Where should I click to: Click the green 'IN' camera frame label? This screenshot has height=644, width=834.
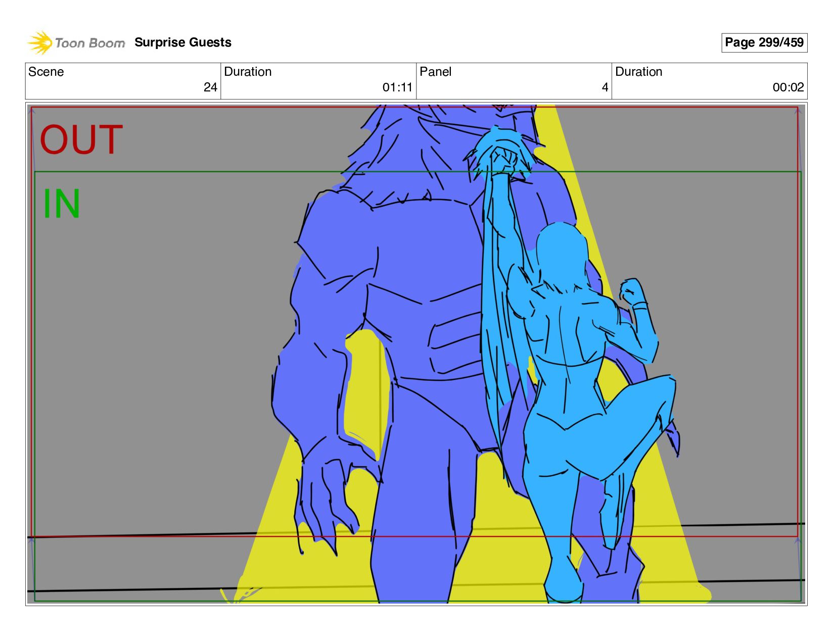click(x=61, y=204)
